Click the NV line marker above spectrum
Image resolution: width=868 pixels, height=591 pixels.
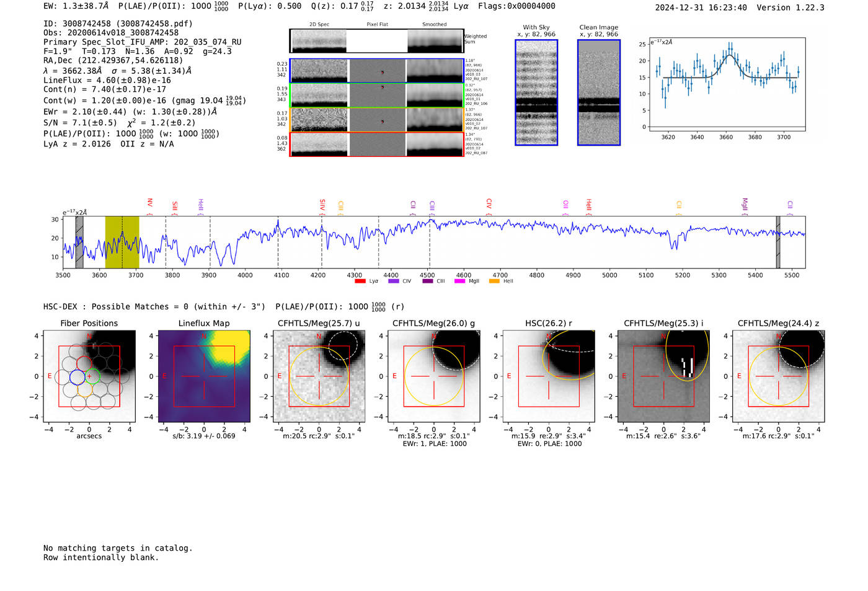(149, 203)
